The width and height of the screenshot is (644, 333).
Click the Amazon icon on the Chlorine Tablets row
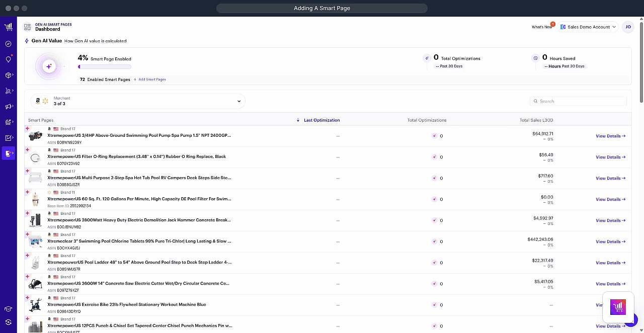click(49, 234)
